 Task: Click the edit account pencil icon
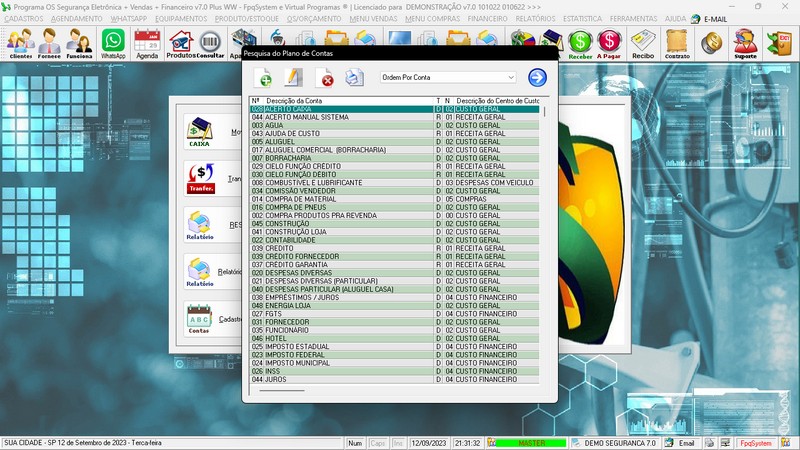click(293, 78)
